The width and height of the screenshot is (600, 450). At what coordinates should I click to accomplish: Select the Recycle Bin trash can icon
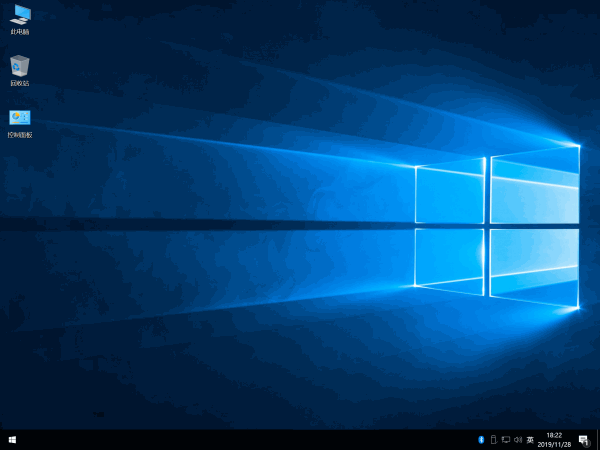click(x=20, y=65)
